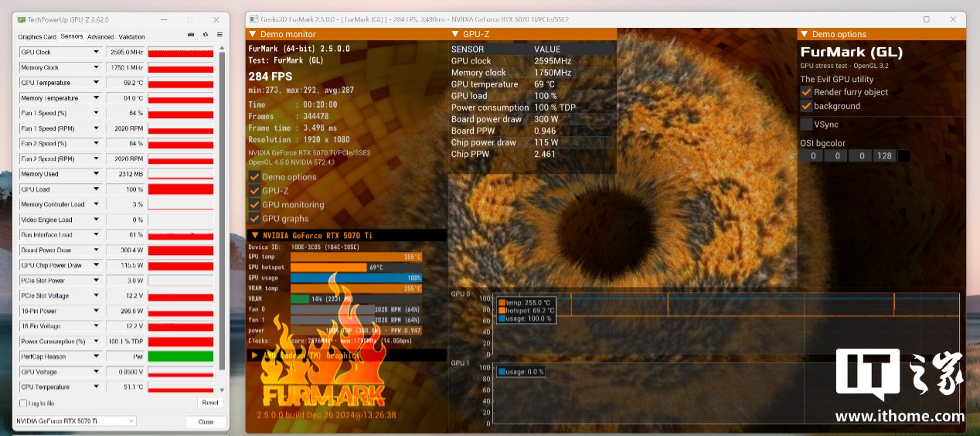The height and width of the screenshot is (436, 980).
Task: Switch to the Graphics Card tab
Action: pyautogui.click(x=37, y=36)
